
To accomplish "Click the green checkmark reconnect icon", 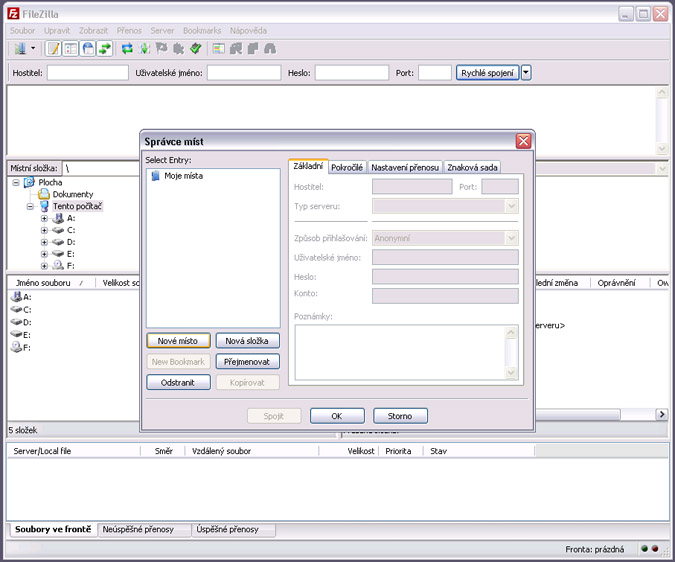I will coord(196,49).
